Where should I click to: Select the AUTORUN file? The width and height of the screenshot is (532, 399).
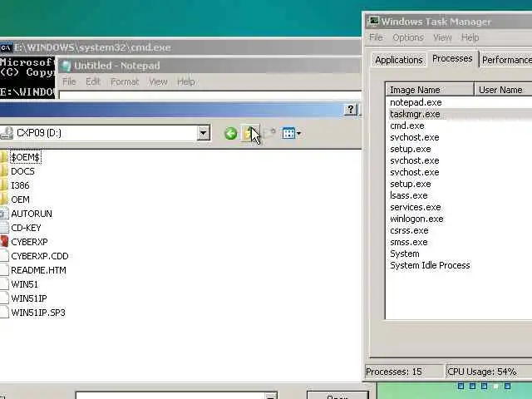[32, 214]
